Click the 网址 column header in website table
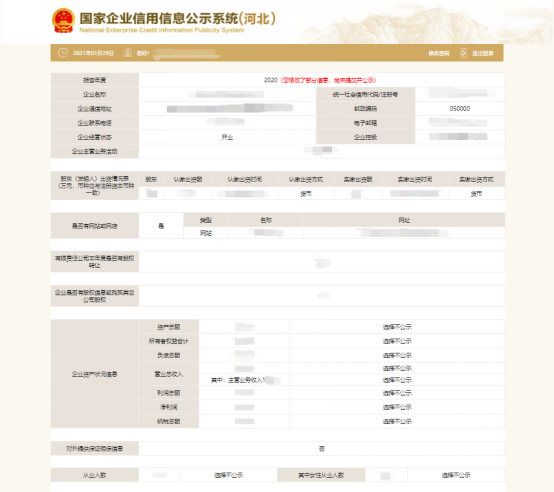Viewport: 554px width, 492px height. (404, 220)
